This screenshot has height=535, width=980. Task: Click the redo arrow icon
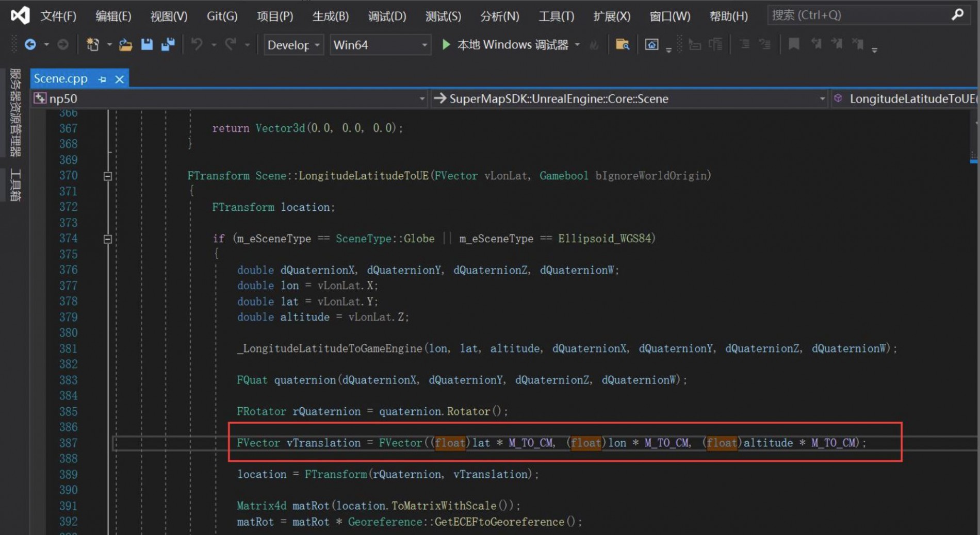click(x=231, y=45)
